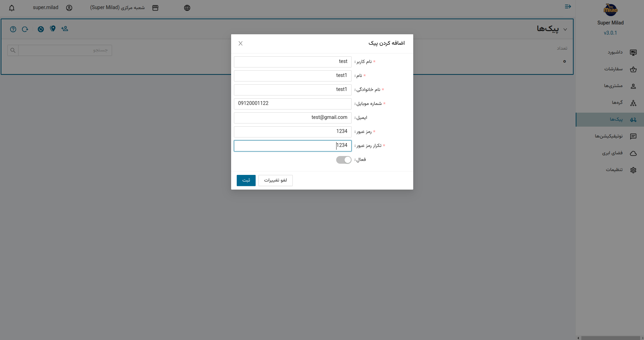Click the لغو تغییرات cancel button
This screenshot has width=644, height=340.
click(x=275, y=180)
